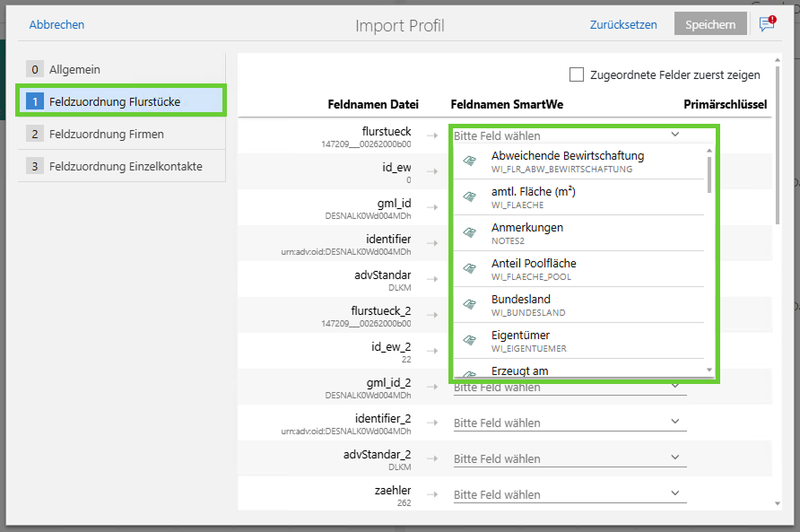Click the icon next to Eigentümer option

tap(469, 341)
